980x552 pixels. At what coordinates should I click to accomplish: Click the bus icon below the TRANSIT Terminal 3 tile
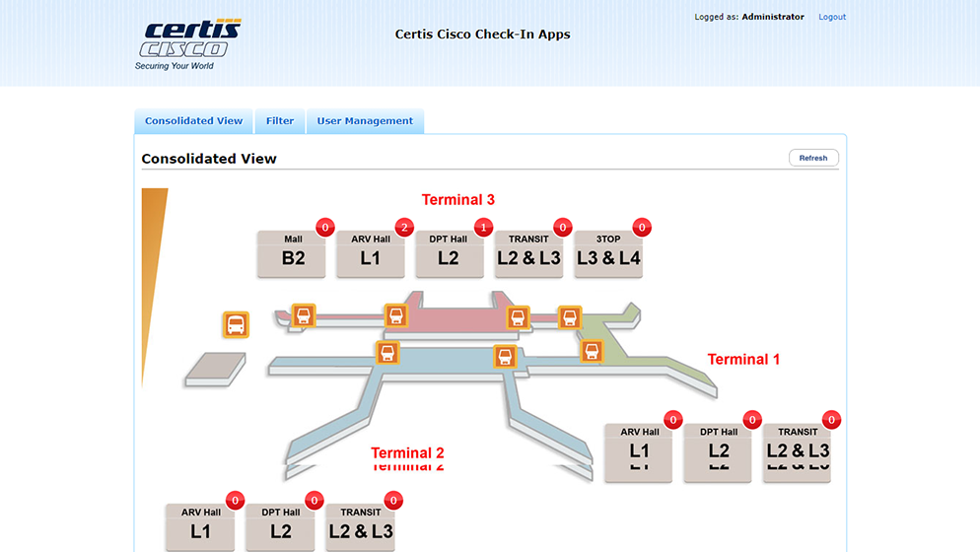[518, 317]
